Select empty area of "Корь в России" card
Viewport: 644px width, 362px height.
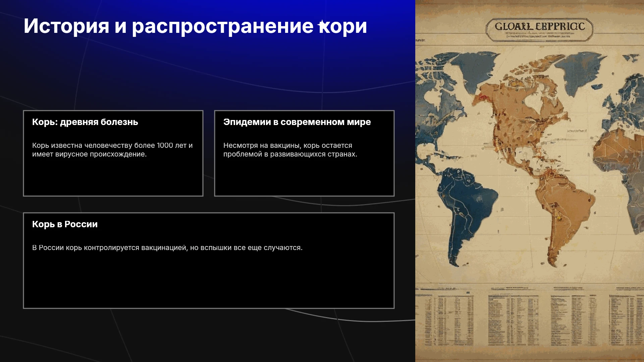[209, 282]
